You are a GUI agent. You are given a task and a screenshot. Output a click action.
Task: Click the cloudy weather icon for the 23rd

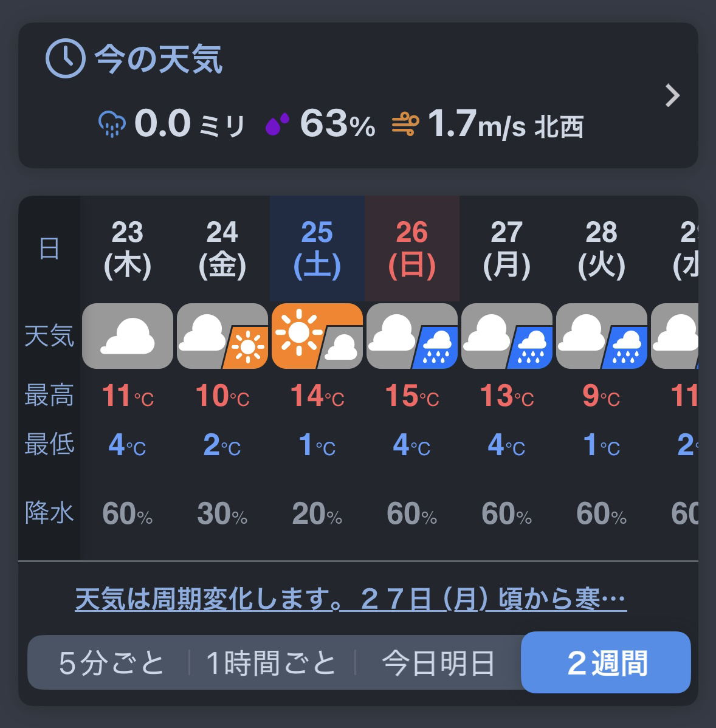click(x=128, y=336)
